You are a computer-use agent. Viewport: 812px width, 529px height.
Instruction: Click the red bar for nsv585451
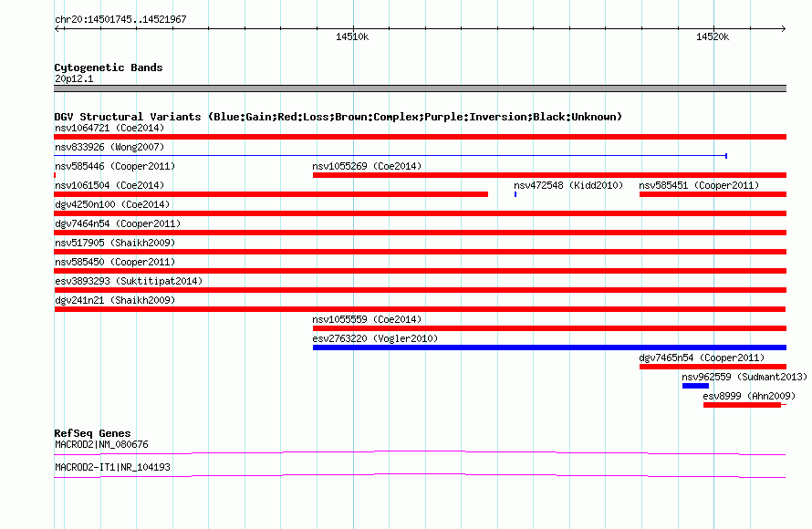click(713, 194)
